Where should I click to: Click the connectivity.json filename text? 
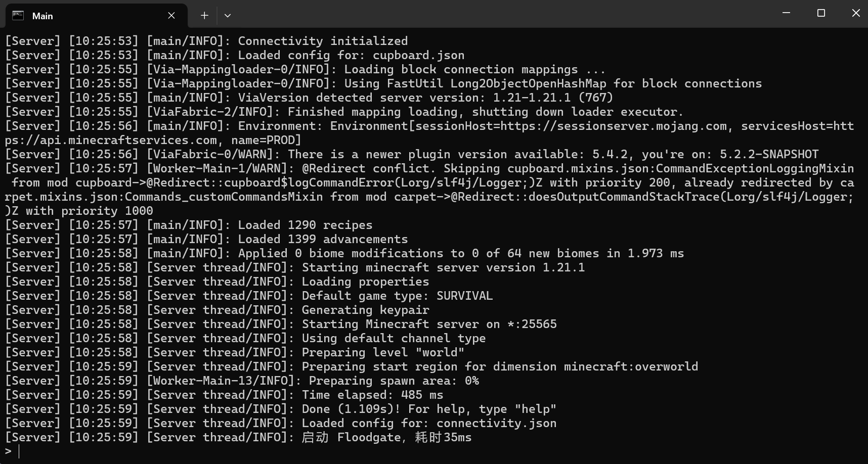coord(496,423)
